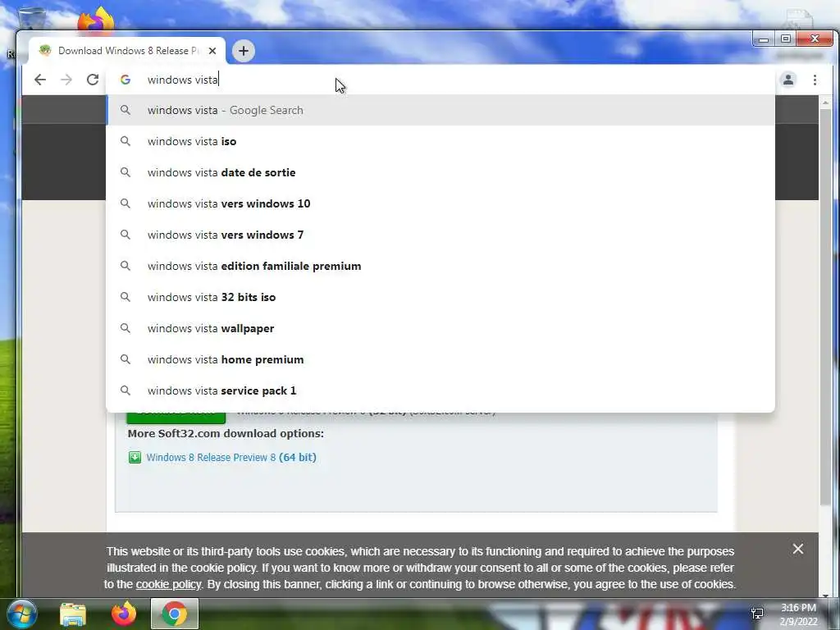This screenshot has height=630, width=840.
Task: Select 'windows vista vers windows 7' suggestion
Action: click(441, 235)
